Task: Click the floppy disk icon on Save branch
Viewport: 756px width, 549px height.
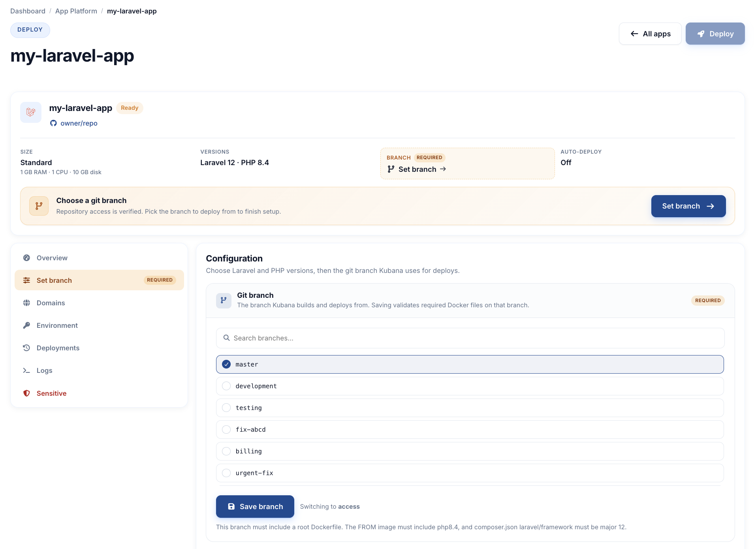Action: pos(231,506)
